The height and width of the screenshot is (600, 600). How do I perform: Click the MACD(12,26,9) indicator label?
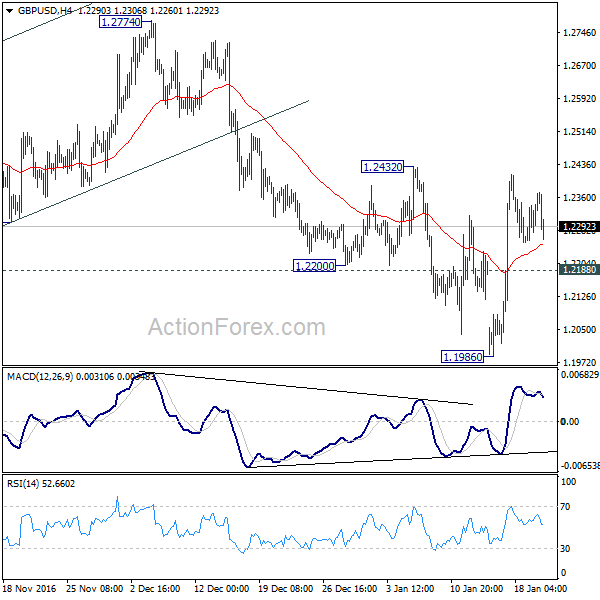coord(40,377)
